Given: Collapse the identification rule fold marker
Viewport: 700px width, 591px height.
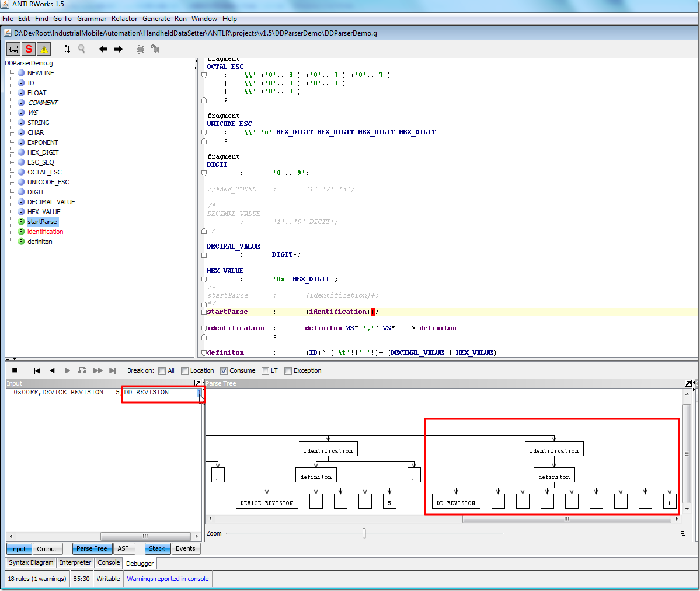Looking at the screenshot, I should tap(204, 328).
